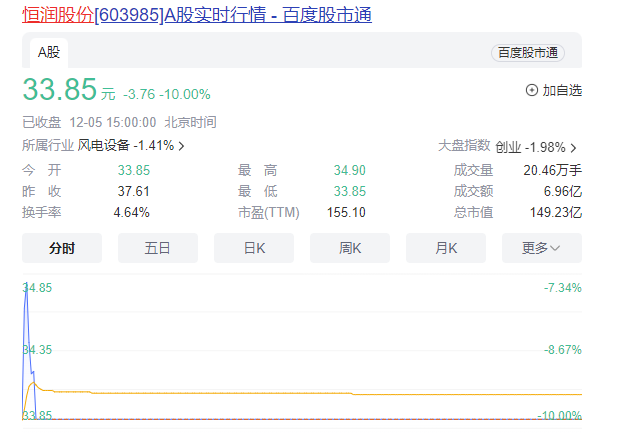Click the 加自选 text label
The height and width of the screenshot is (433, 627).
point(562,90)
